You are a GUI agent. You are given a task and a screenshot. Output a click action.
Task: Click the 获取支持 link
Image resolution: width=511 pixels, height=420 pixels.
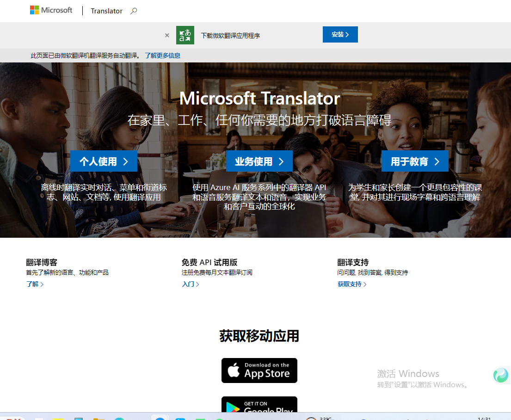(x=352, y=284)
